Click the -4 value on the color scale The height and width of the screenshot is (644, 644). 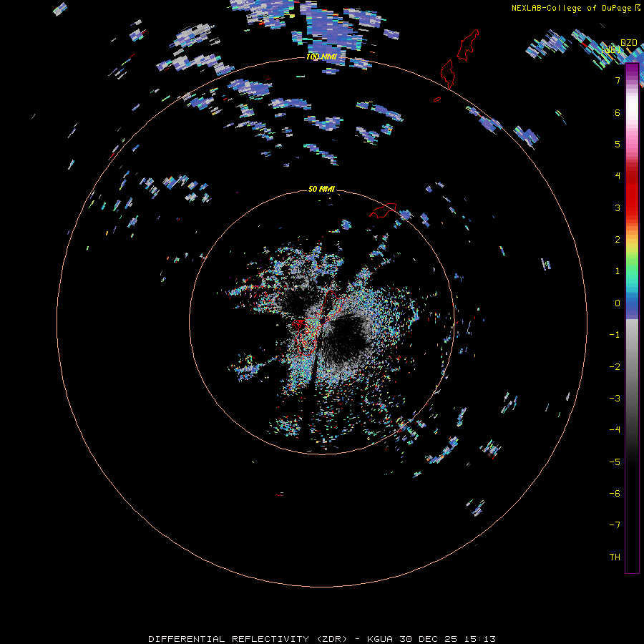coord(615,430)
